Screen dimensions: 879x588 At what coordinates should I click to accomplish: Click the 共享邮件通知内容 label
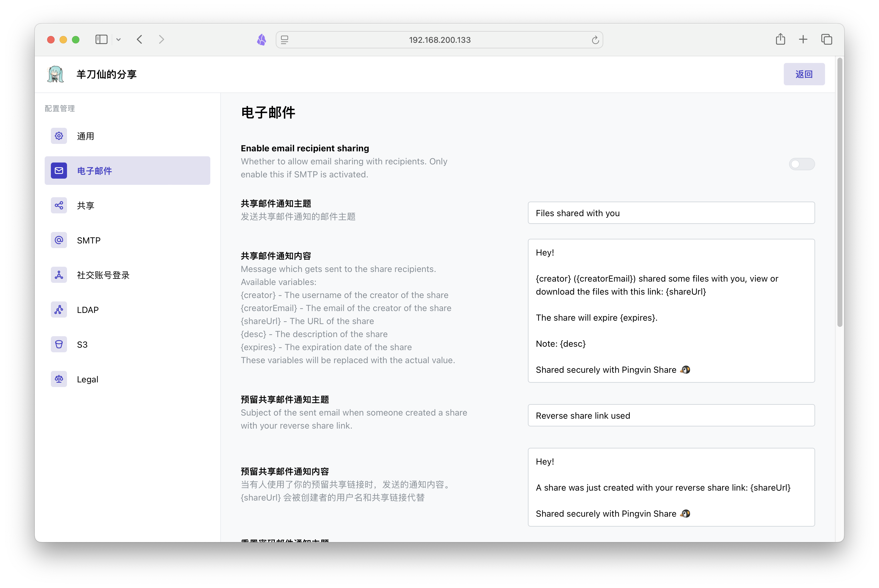click(276, 256)
